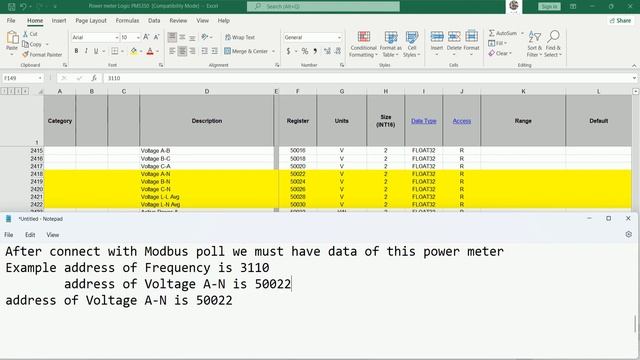The height and width of the screenshot is (360, 640).
Task: Open the font name Arial combo box
Action: point(95,37)
